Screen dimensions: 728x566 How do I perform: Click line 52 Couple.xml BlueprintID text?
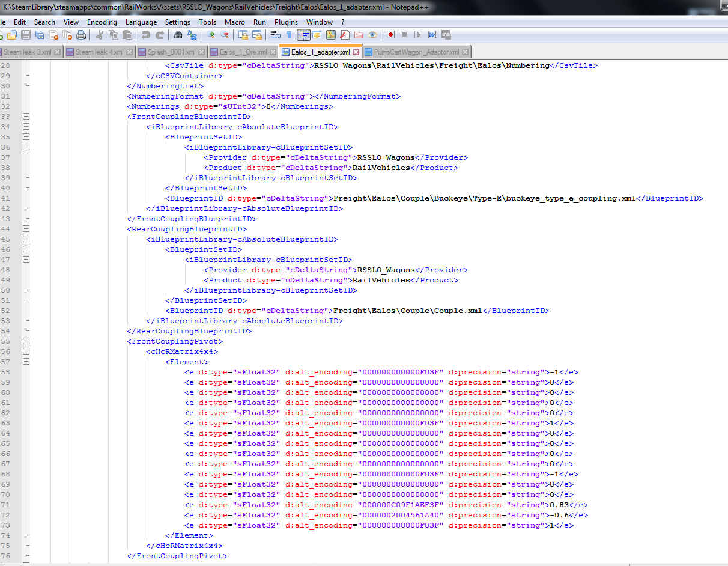tap(407, 311)
